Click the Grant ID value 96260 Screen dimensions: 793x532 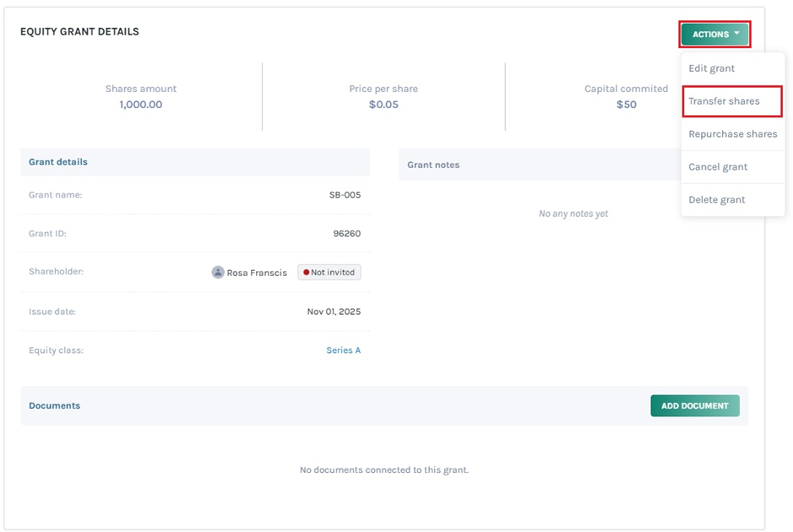[346, 234]
